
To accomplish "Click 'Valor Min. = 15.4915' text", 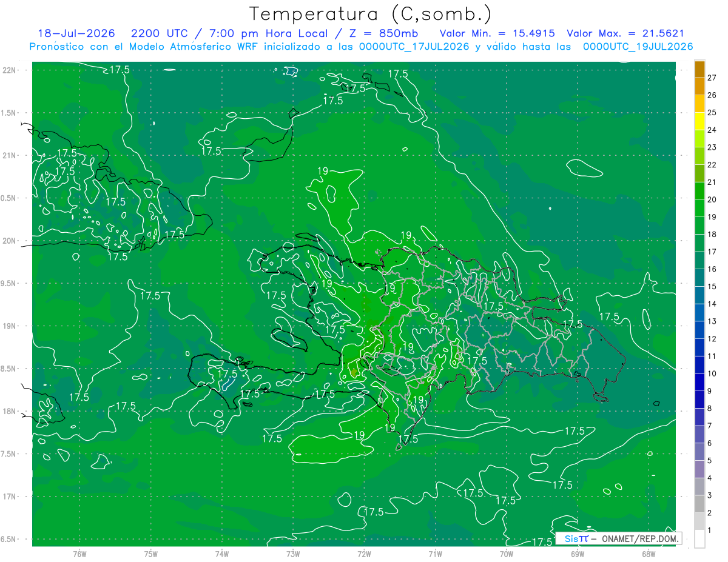I will (497, 33).
